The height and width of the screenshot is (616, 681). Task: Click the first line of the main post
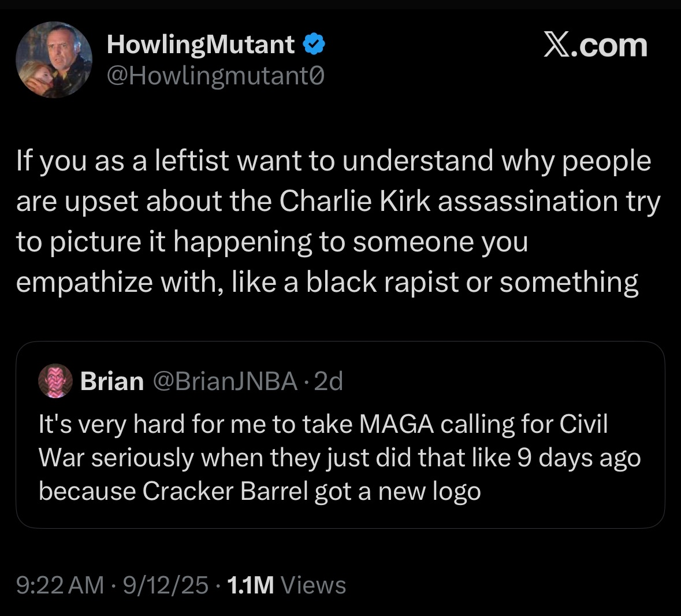pos(333,161)
